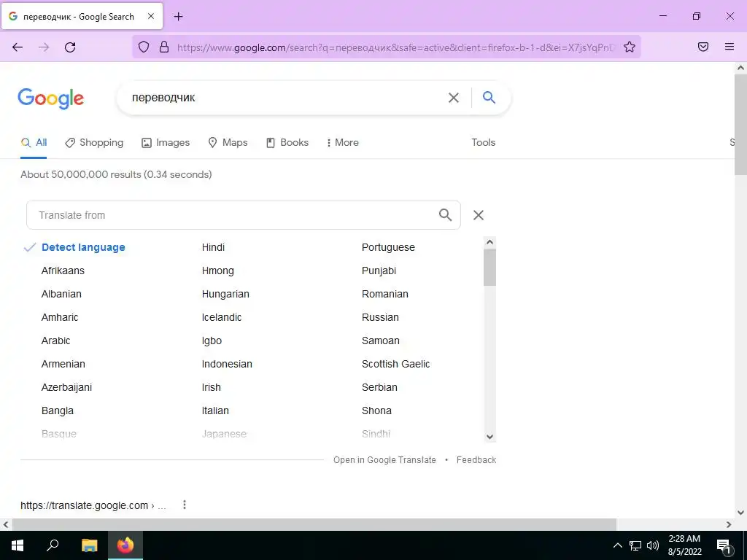This screenshot has width=747, height=560.
Task: Select Portuguese language
Action: pos(388,247)
